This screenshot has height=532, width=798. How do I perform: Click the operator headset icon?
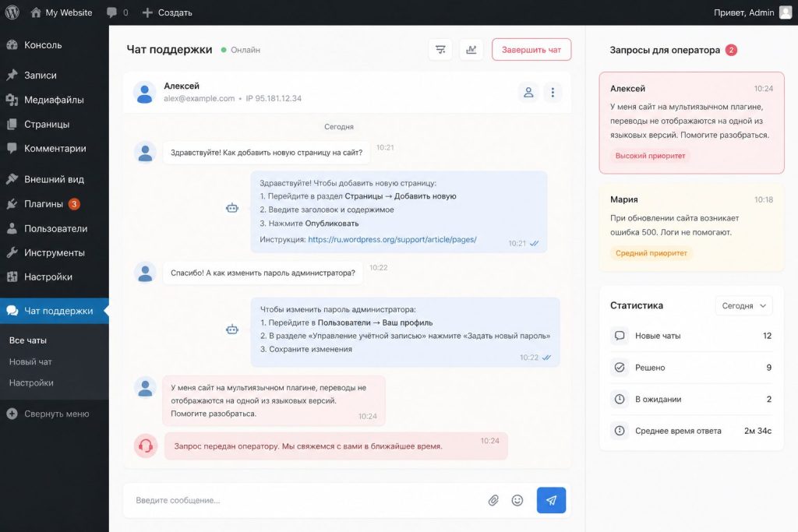[146, 446]
